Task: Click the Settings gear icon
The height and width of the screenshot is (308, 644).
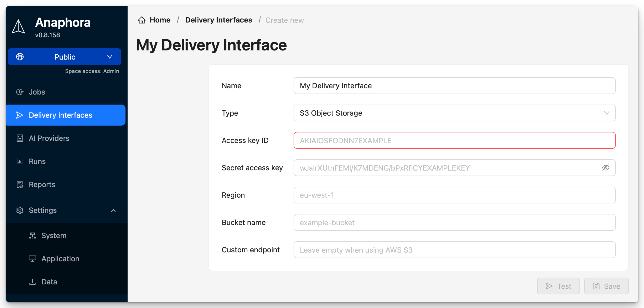Action: click(x=20, y=210)
